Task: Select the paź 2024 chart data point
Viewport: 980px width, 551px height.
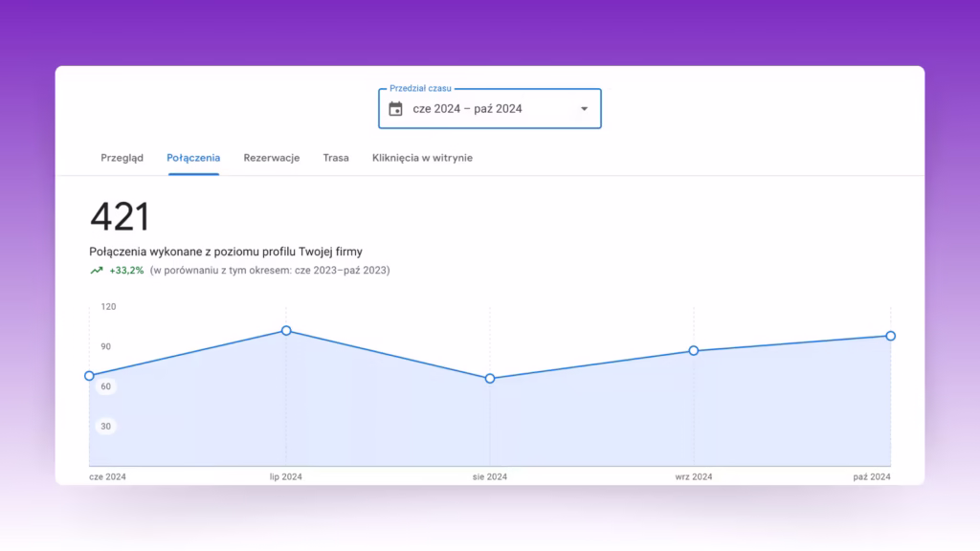Action: (x=891, y=336)
